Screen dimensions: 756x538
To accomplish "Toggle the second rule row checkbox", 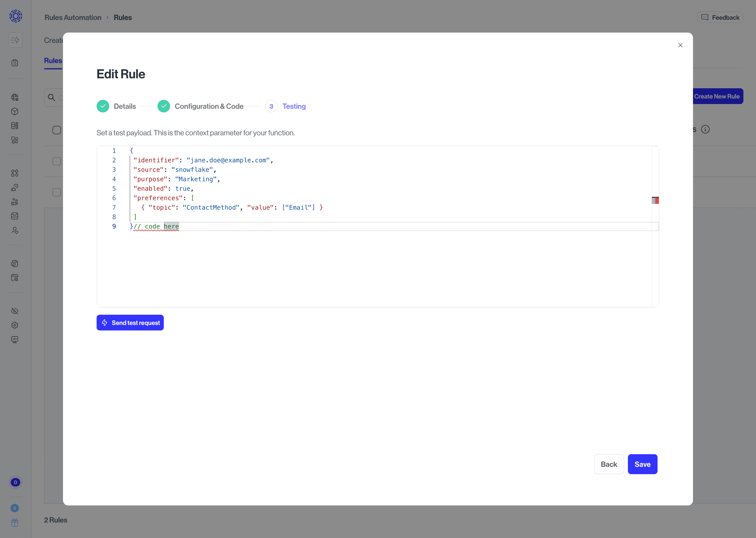I will (57, 192).
